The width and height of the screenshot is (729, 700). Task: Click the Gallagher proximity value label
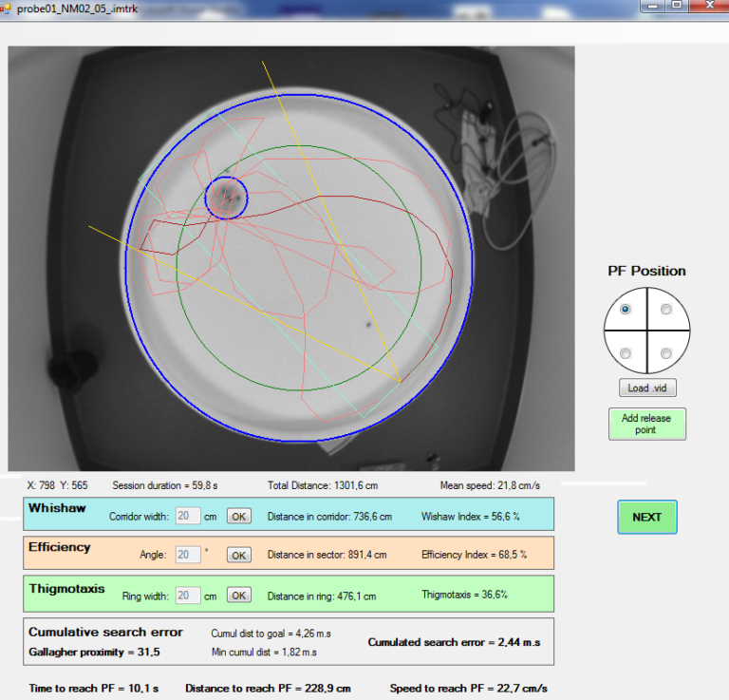(x=95, y=653)
